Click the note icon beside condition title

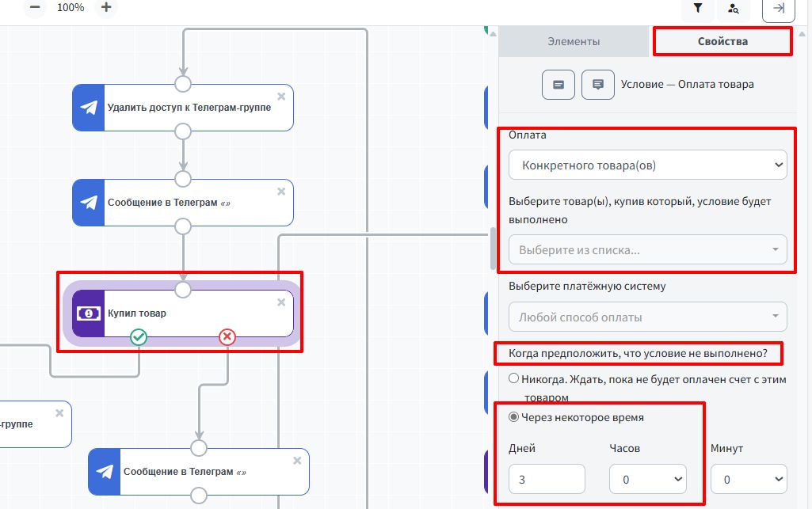(x=558, y=85)
